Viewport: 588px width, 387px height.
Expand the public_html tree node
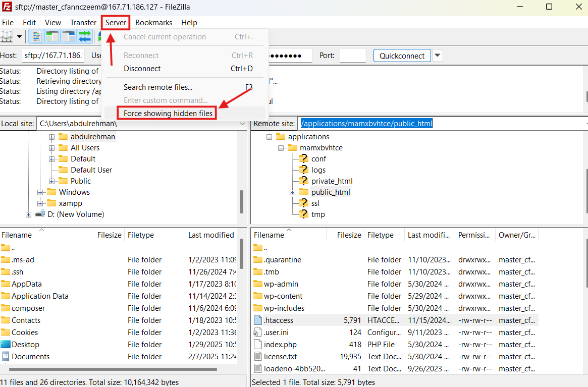292,192
